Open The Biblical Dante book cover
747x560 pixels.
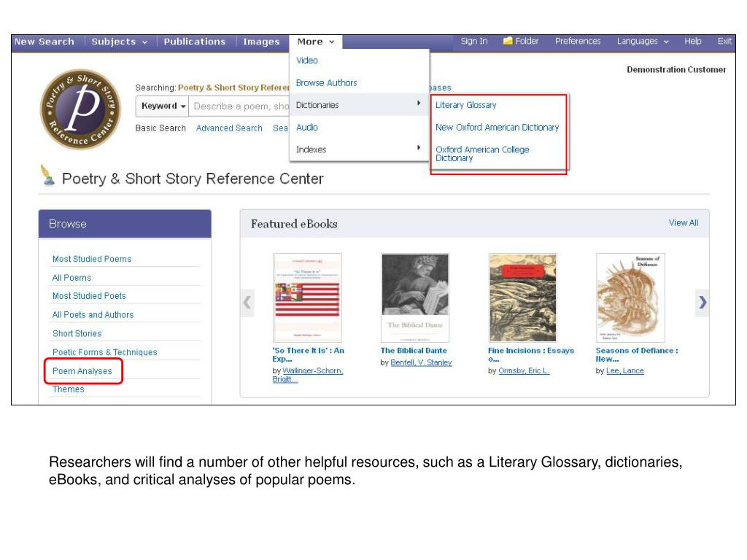415,297
